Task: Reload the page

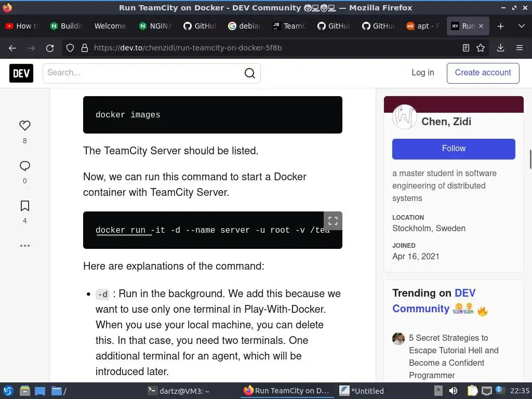Action: point(50,48)
